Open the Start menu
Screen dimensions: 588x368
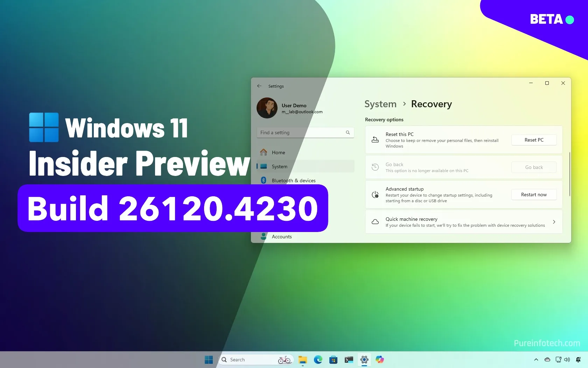(x=209, y=360)
